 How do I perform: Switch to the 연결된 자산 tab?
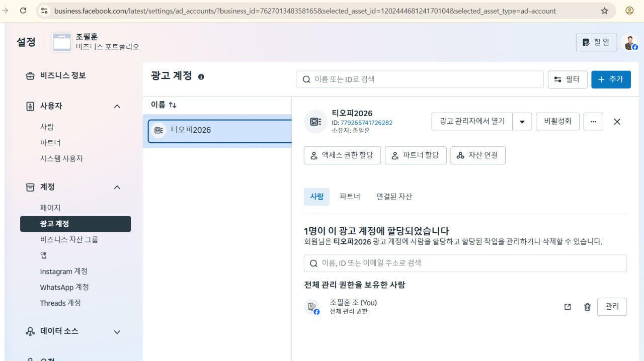tap(394, 197)
